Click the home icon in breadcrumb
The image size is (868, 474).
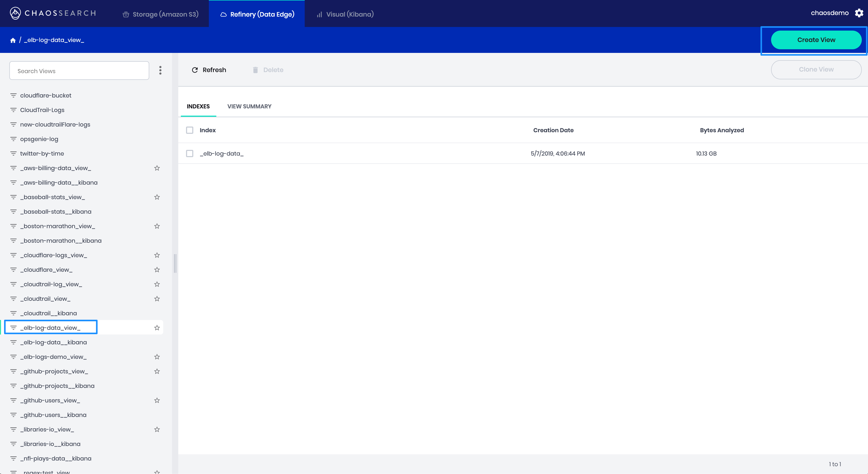pyautogui.click(x=13, y=40)
